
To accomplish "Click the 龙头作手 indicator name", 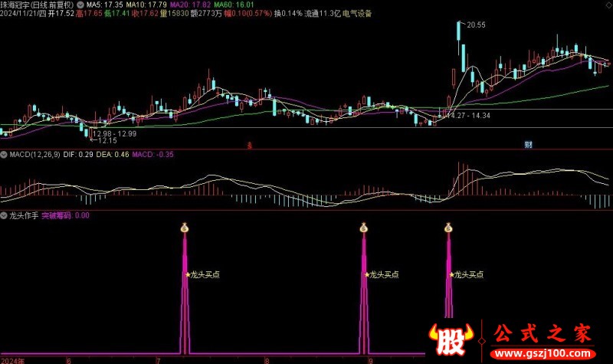I will pyautogui.click(x=24, y=215).
